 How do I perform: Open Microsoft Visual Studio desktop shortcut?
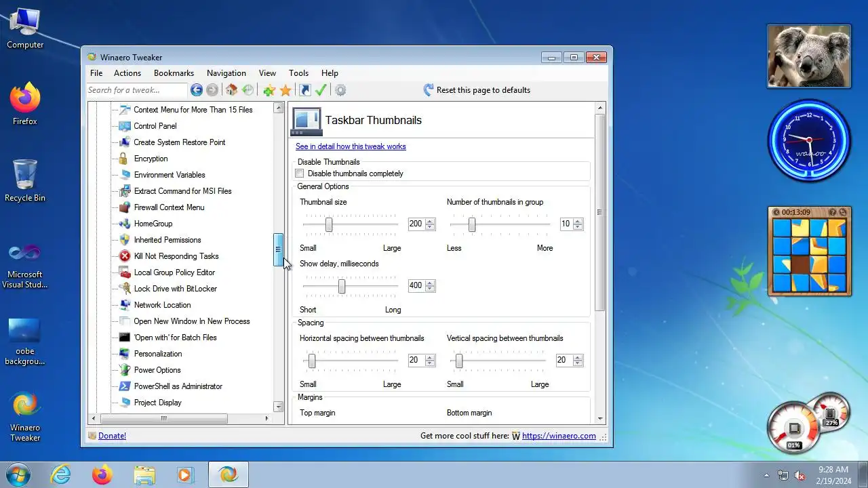pyautogui.click(x=25, y=265)
